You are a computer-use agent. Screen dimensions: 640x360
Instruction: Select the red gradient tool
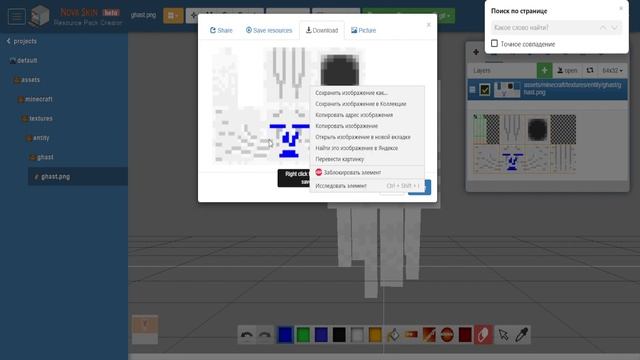[x=429, y=335]
